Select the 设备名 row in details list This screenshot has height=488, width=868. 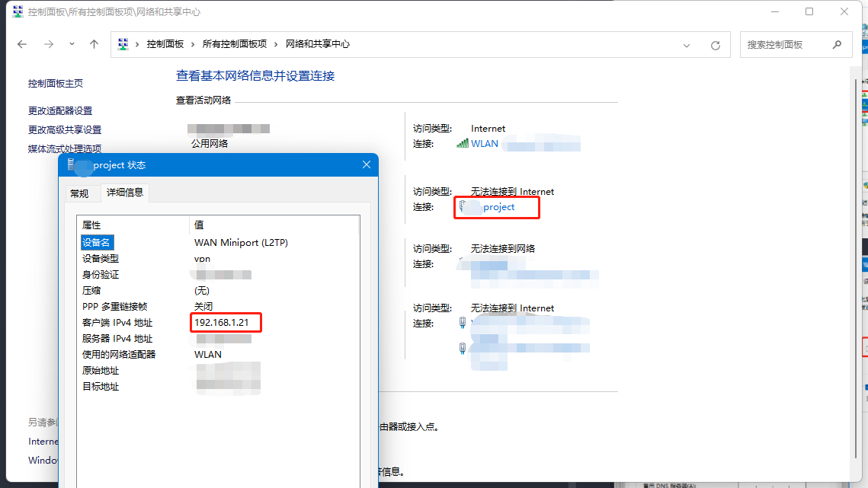[97, 242]
